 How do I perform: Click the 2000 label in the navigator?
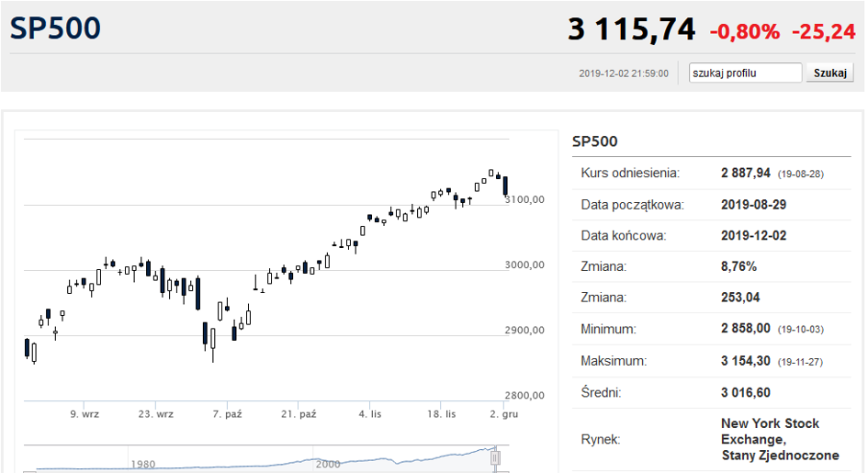click(x=328, y=465)
